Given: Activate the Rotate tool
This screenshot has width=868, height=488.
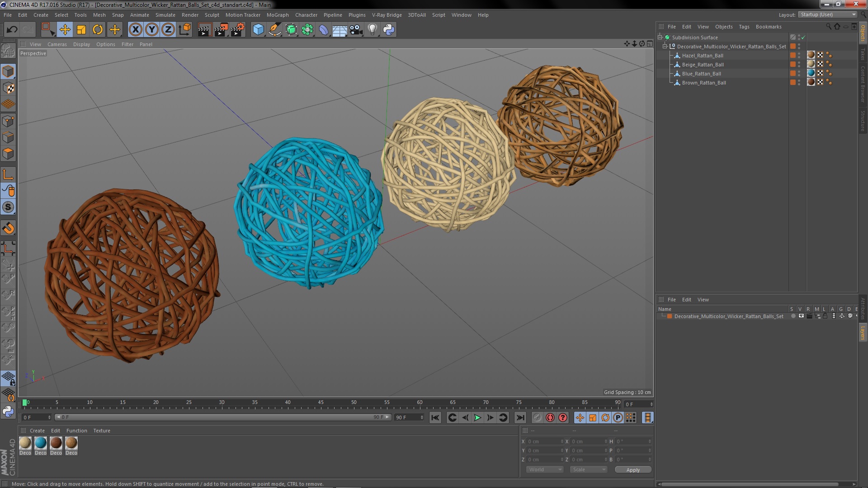Looking at the screenshot, I should click(x=98, y=30).
